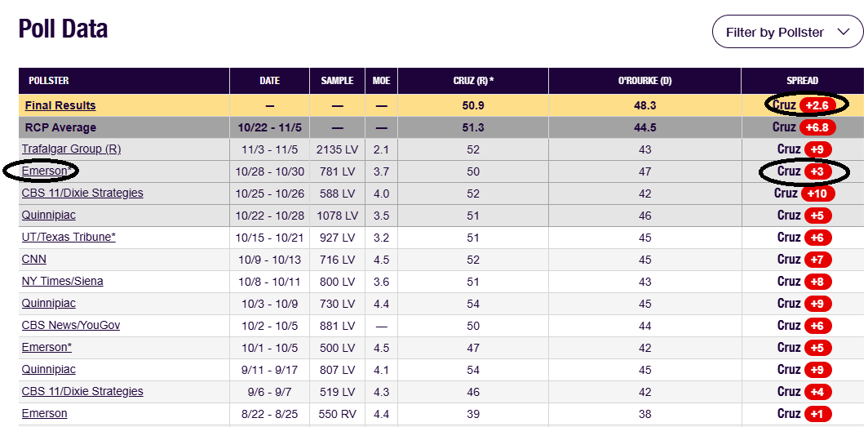Click the chevron arrow in Filter by Pollster
The image size is (868, 427).
tap(843, 32)
